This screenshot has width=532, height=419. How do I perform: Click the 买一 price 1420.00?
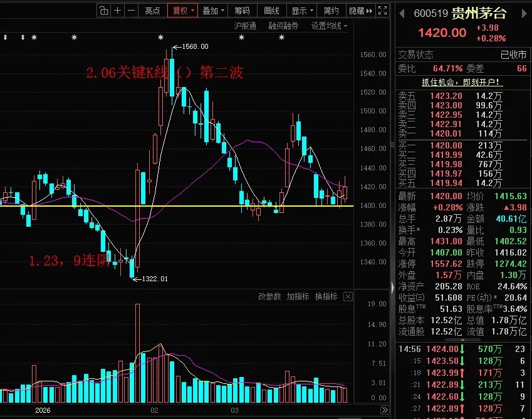[446, 145]
